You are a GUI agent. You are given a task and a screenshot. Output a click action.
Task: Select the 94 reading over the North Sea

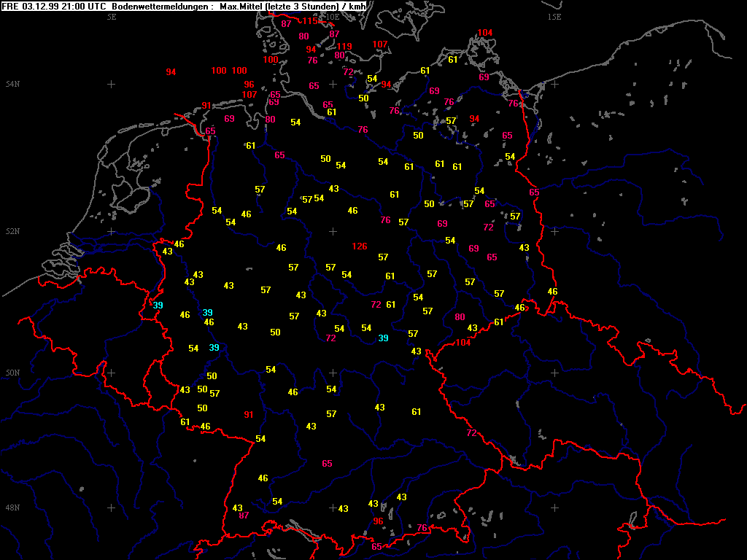171,72
